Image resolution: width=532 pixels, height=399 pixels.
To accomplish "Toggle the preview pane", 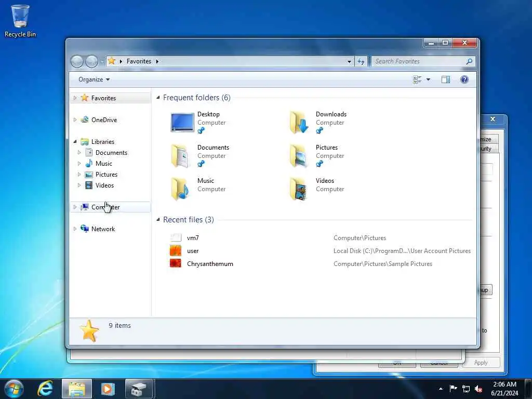I will 445,79.
